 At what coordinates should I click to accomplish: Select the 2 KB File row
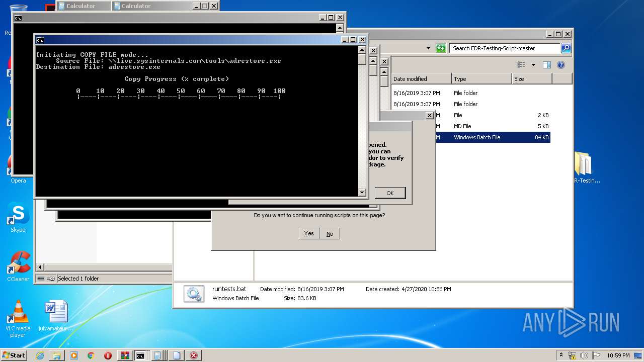pyautogui.click(x=493, y=115)
